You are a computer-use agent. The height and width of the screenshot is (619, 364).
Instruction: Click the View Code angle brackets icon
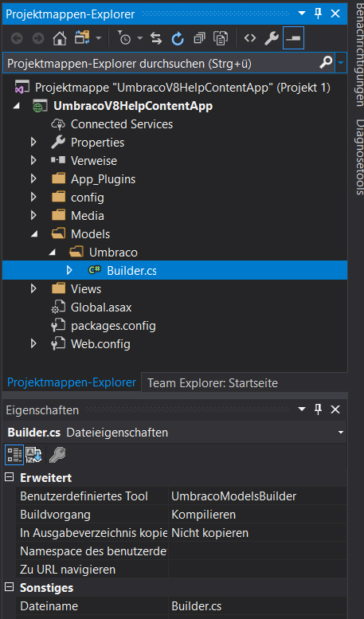pyautogui.click(x=250, y=38)
